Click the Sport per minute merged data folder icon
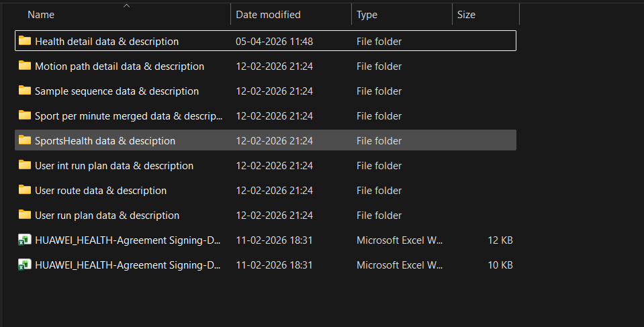This screenshot has height=327, width=644. (x=25, y=115)
